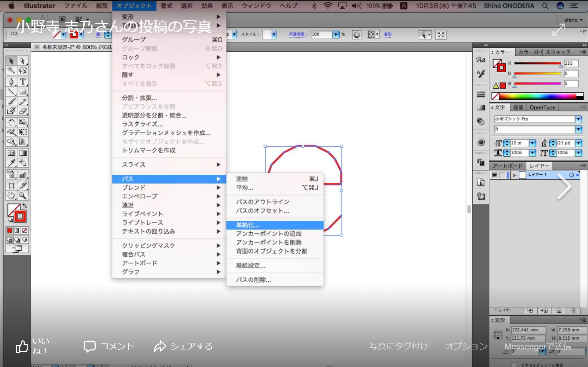Open the Character Styles panel icon

tap(481, 60)
